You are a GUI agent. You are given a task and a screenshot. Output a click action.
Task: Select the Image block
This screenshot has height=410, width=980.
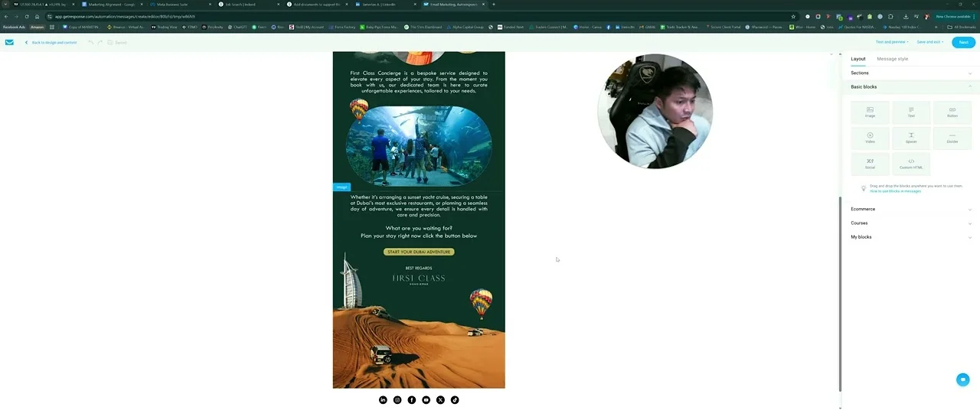[870, 112]
